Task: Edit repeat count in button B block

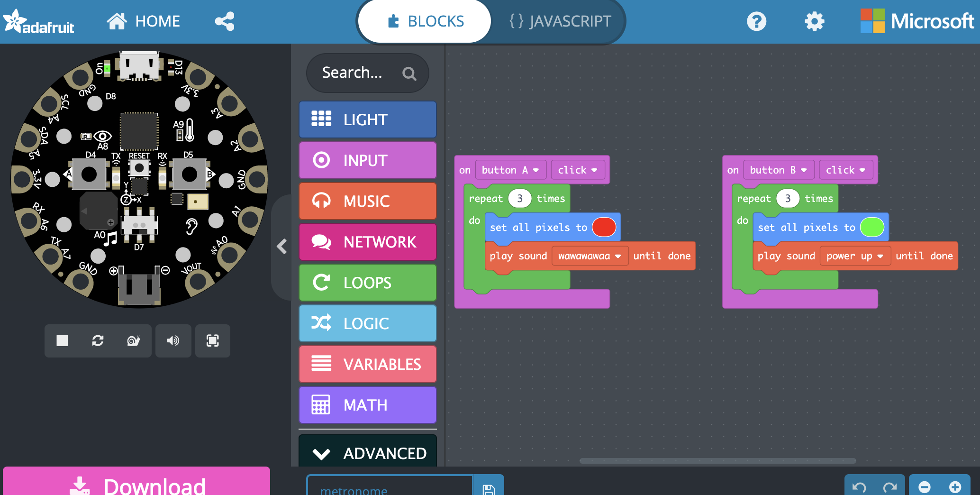Action: pyautogui.click(x=788, y=199)
